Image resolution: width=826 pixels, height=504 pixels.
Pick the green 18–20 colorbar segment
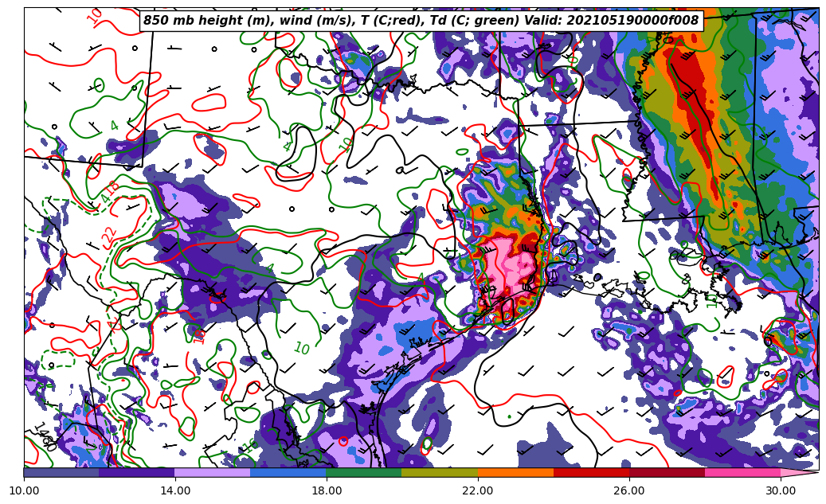tap(364, 472)
